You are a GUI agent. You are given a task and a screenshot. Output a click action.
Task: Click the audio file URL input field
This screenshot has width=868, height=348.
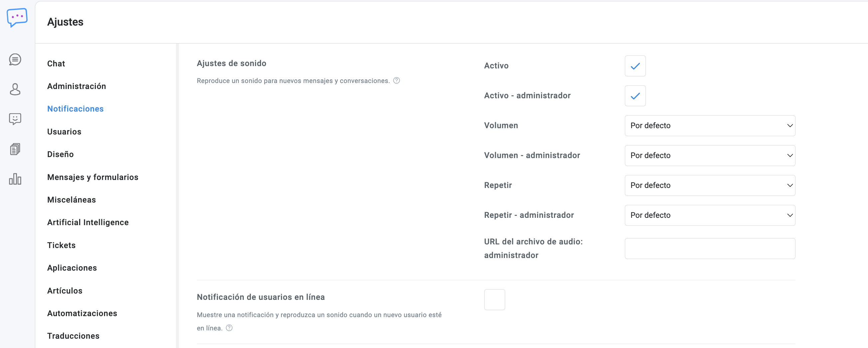[710, 248]
